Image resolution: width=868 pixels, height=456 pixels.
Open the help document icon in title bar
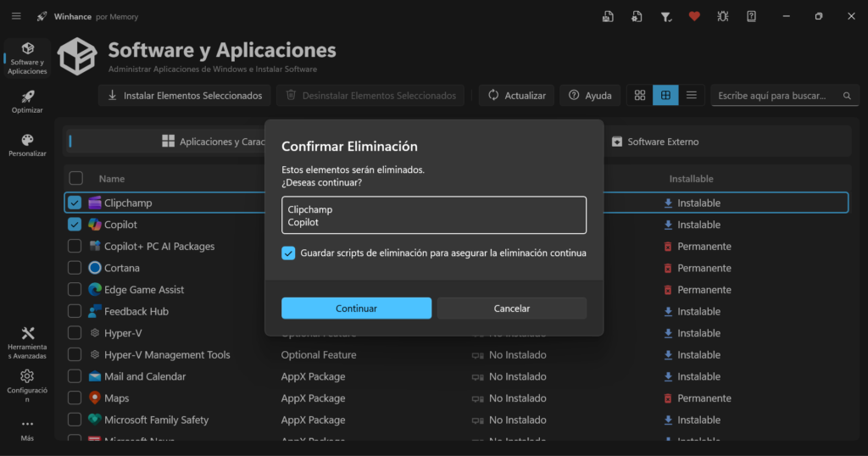[751, 17]
